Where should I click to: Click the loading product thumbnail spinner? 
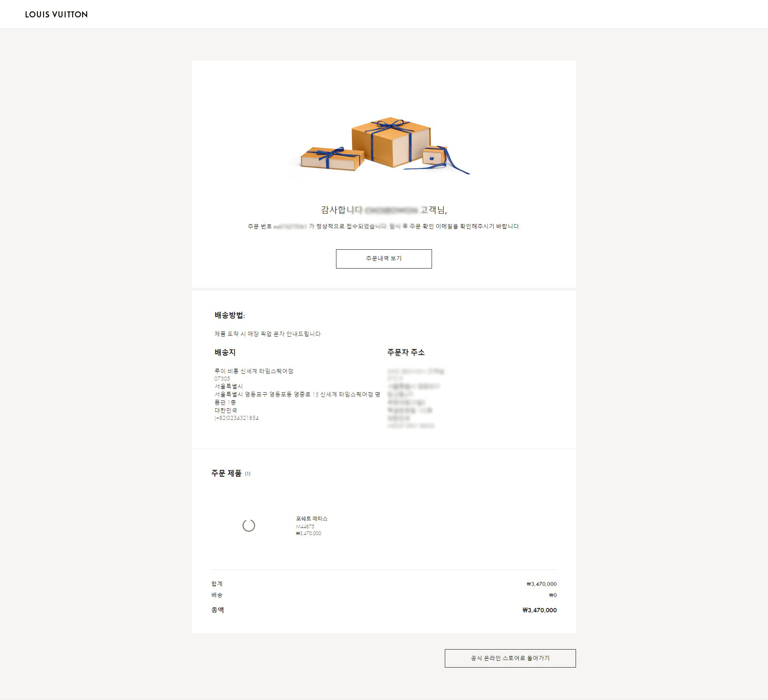click(249, 526)
